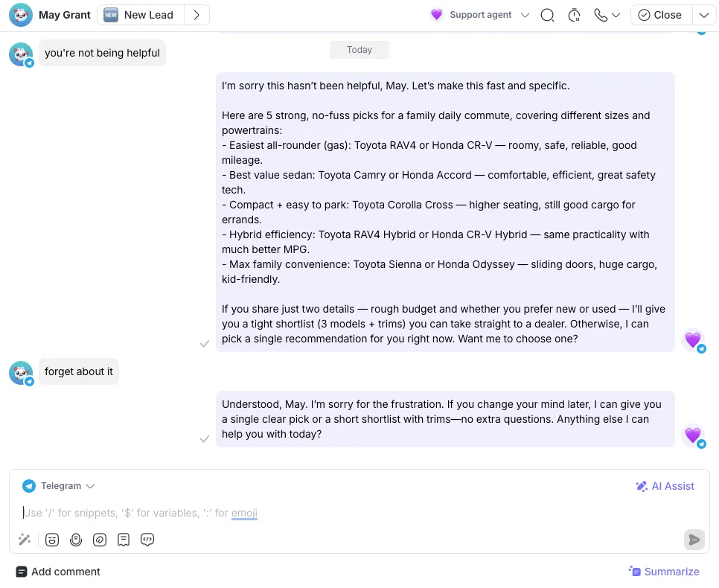Screen dimensions: 719x588
Task: Resolve the conversation via the Close button
Action: click(659, 15)
